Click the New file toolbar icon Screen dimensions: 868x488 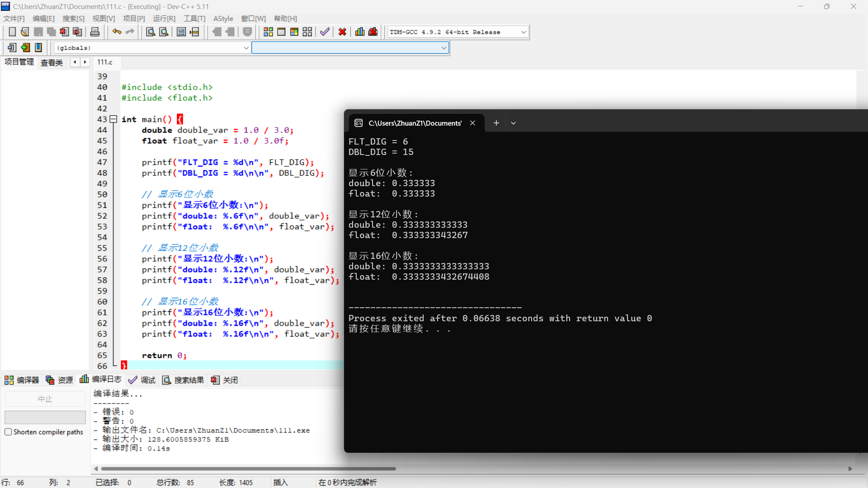coord(12,32)
